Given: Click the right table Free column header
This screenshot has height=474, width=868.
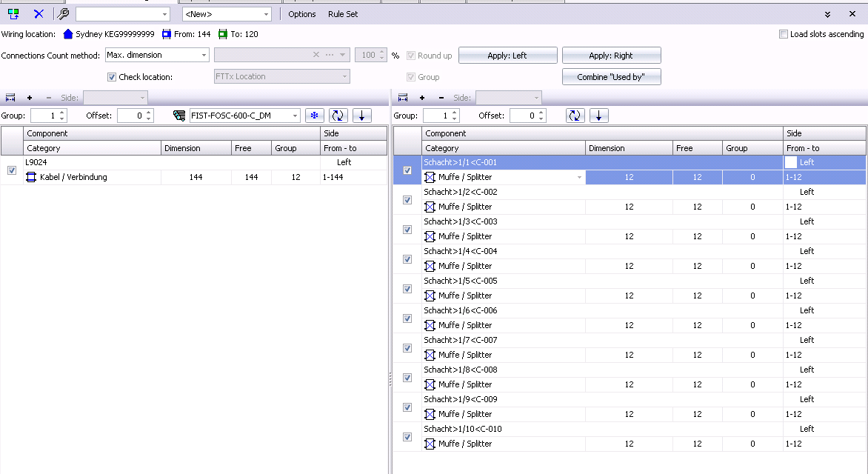Looking at the screenshot, I should tap(698, 148).
